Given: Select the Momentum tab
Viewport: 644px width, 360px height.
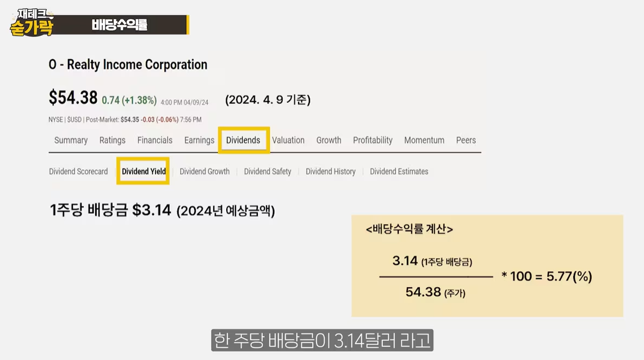Looking at the screenshot, I should coord(424,140).
